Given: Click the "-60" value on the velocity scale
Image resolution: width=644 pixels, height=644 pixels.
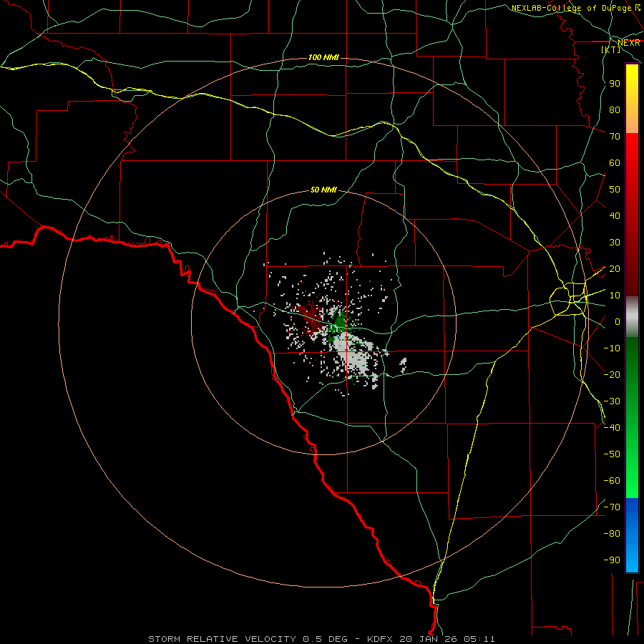Looking at the screenshot, I should [x=612, y=481].
